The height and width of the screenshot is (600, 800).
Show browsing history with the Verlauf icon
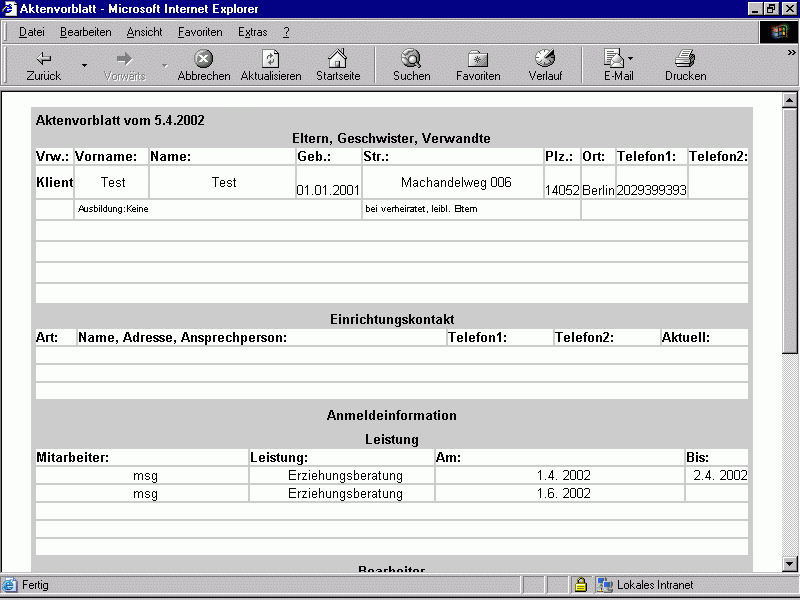tap(545, 63)
